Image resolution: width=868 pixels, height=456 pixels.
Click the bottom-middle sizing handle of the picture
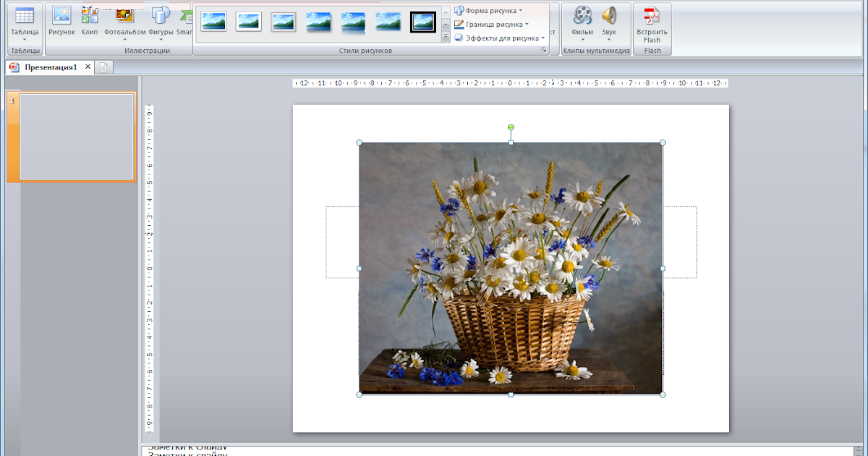[511, 394]
